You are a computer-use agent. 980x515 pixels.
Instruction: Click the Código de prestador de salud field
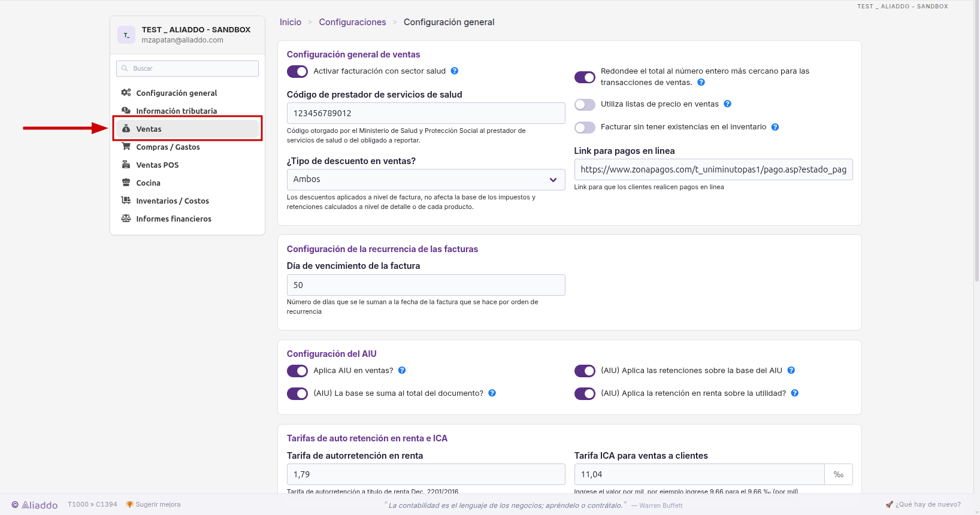pos(426,113)
